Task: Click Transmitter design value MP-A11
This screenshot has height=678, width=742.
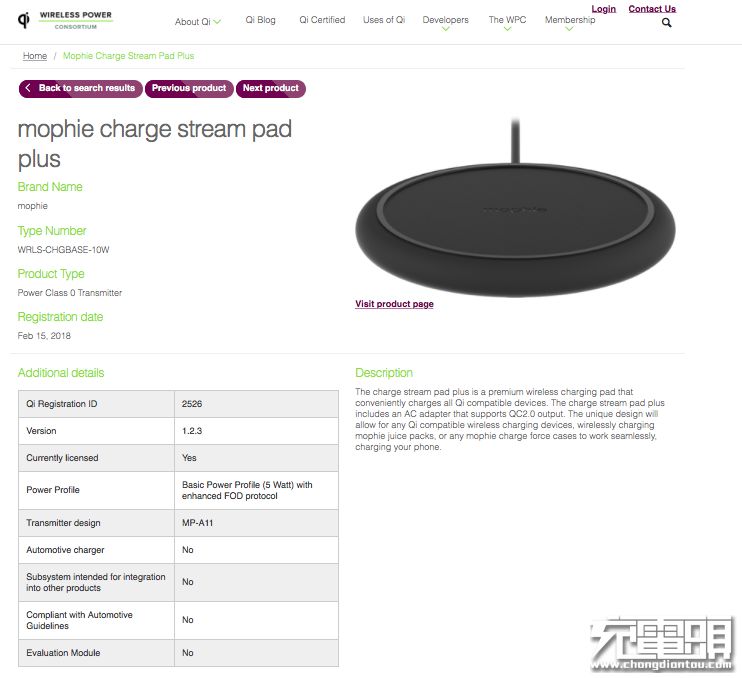Action: pyautogui.click(x=197, y=523)
